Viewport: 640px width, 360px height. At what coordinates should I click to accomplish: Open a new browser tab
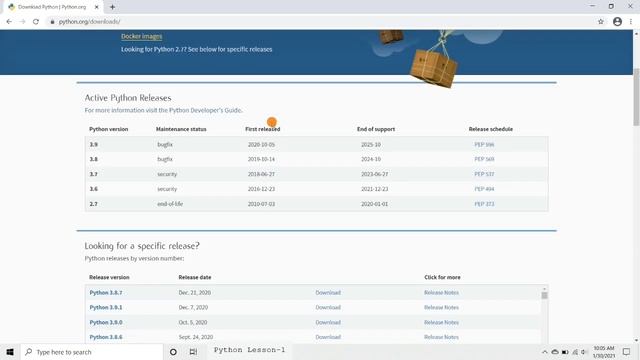point(112,7)
